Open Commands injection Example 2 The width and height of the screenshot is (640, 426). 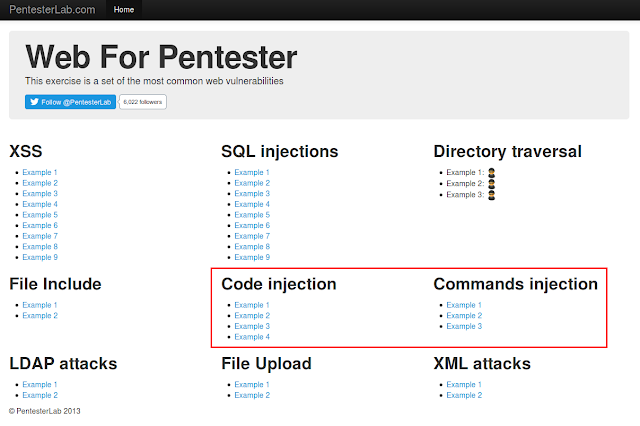pos(464,315)
